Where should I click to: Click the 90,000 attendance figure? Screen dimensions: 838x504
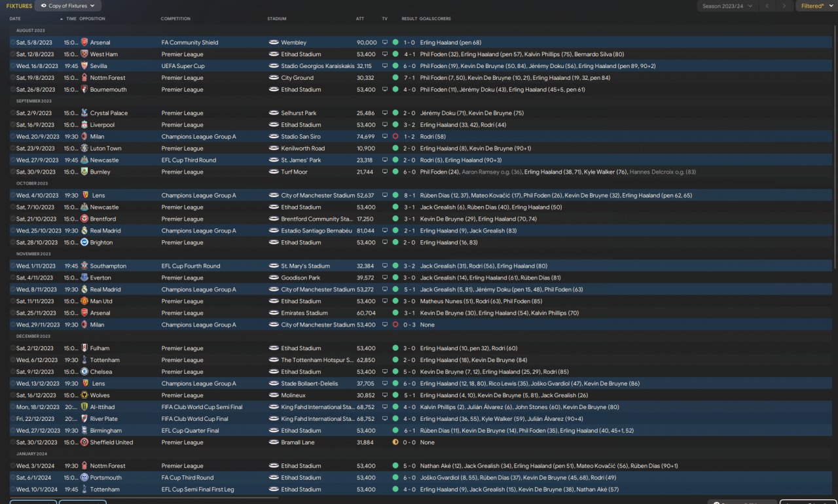click(367, 43)
